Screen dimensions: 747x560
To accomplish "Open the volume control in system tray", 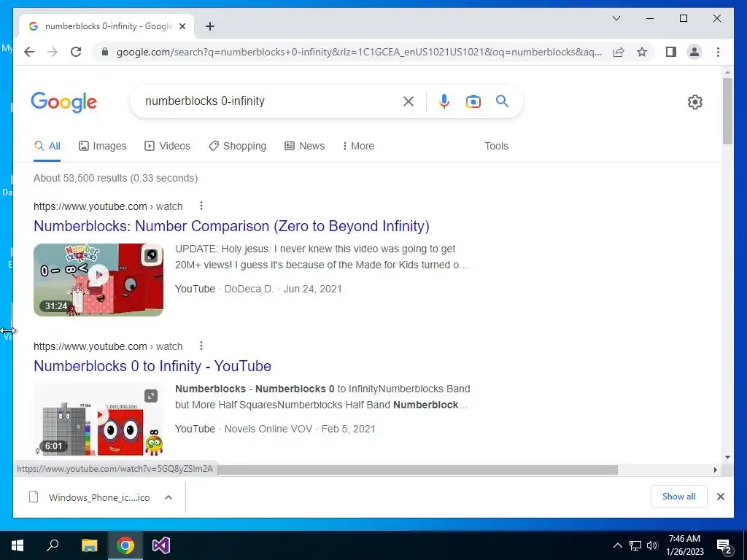I will pyautogui.click(x=652, y=545).
